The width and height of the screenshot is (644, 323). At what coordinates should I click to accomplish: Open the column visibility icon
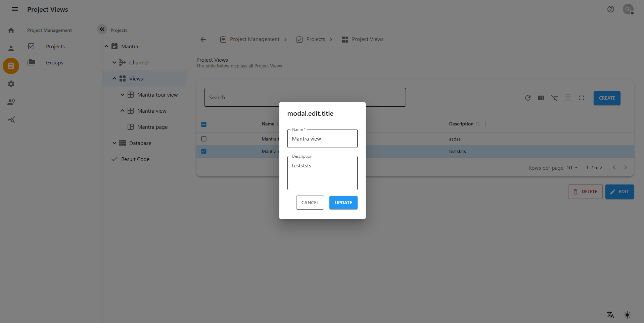[541, 98]
